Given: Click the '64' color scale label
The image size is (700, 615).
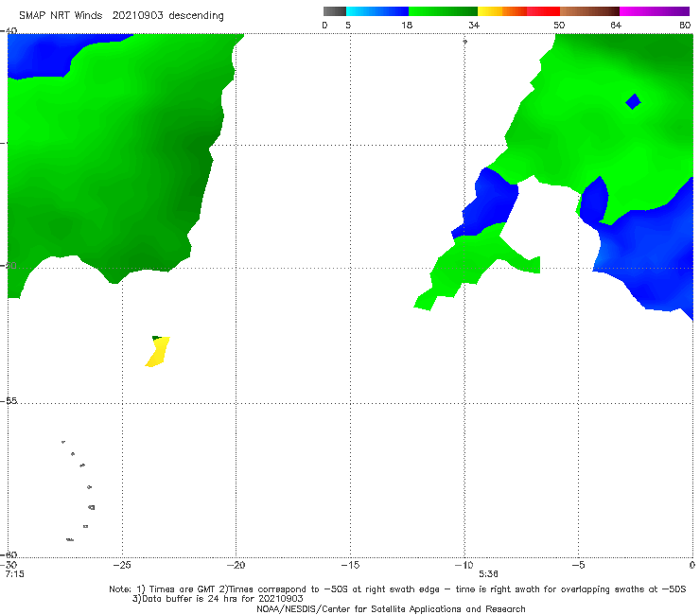Looking at the screenshot, I should (x=616, y=26).
